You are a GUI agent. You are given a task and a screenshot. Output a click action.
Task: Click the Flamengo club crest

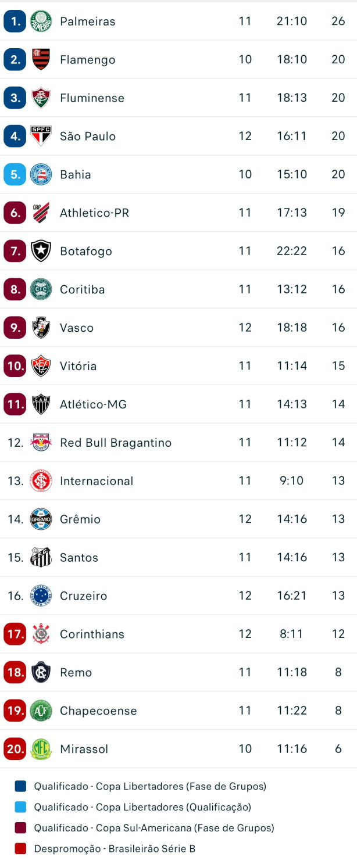point(41,60)
